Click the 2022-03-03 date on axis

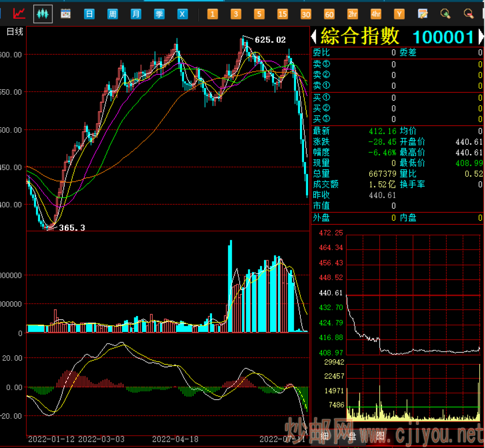(101, 439)
